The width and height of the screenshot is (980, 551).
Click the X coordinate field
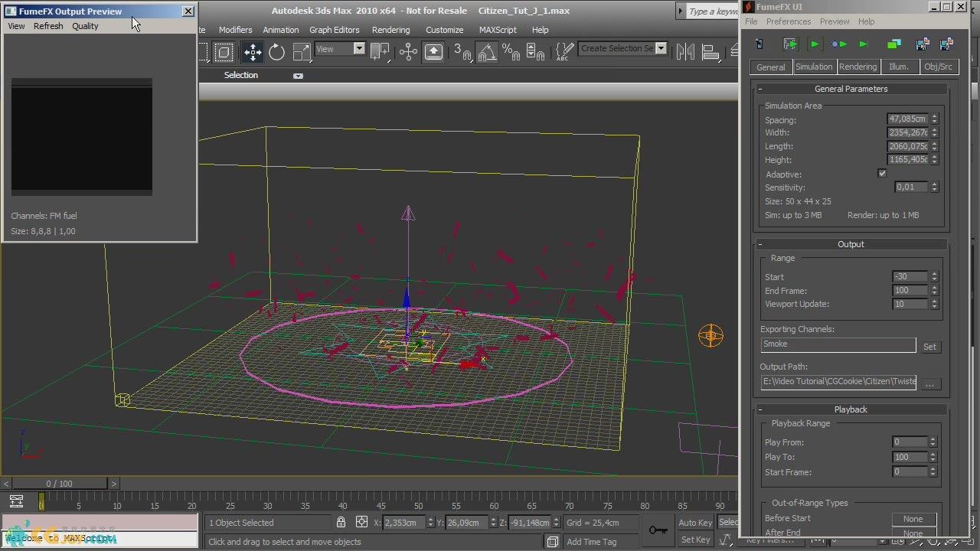pos(403,522)
